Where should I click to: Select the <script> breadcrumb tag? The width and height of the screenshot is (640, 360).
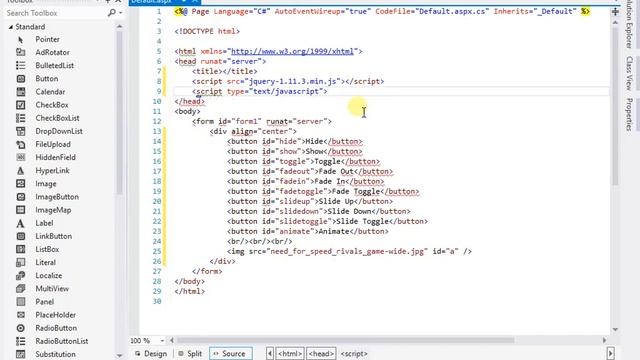354,353
